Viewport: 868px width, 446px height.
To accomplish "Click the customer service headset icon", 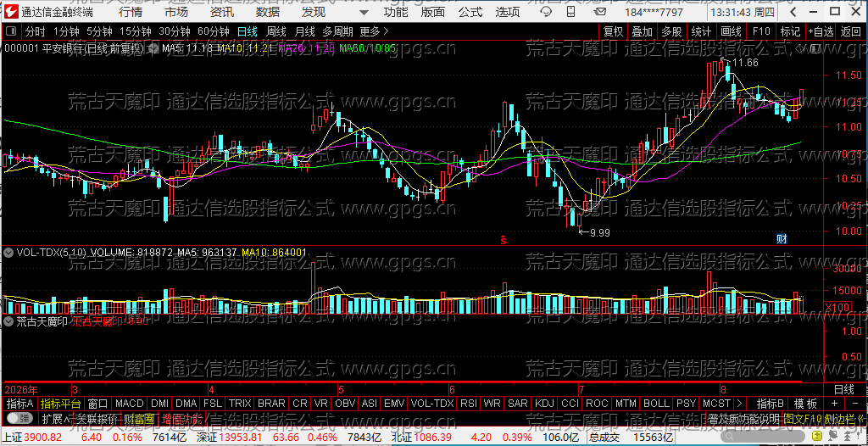I will 547,12.
